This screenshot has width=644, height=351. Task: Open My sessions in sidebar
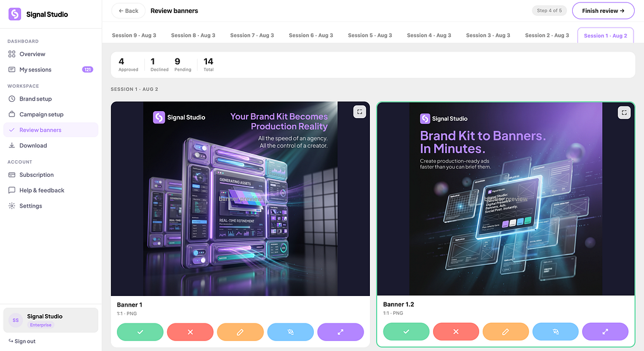click(50, 70)
